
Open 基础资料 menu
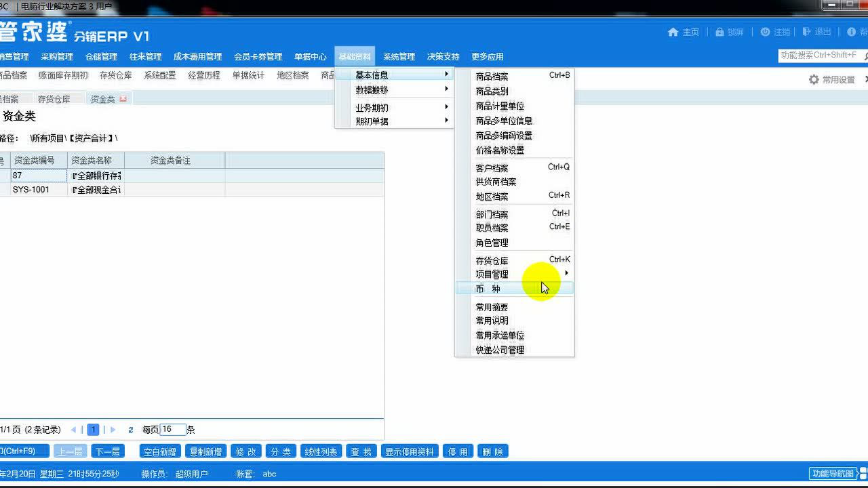[355, 57]
